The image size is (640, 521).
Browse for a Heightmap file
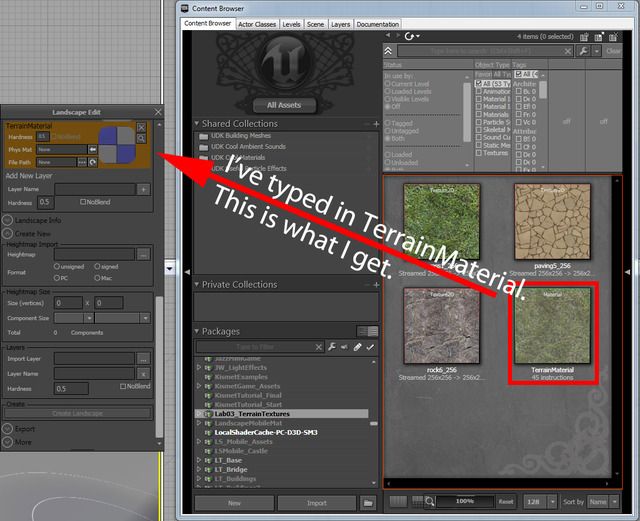click(143, 254)
